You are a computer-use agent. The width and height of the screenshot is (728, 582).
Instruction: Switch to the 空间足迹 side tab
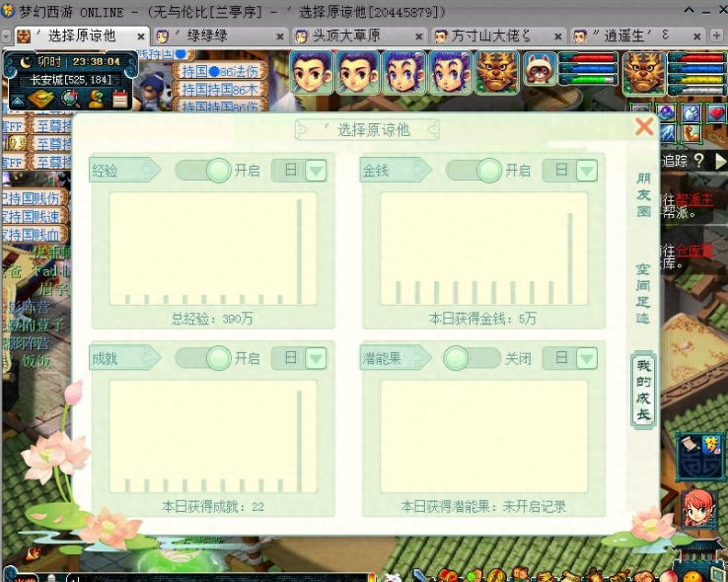pyautogui.click(x=643, y=293)
